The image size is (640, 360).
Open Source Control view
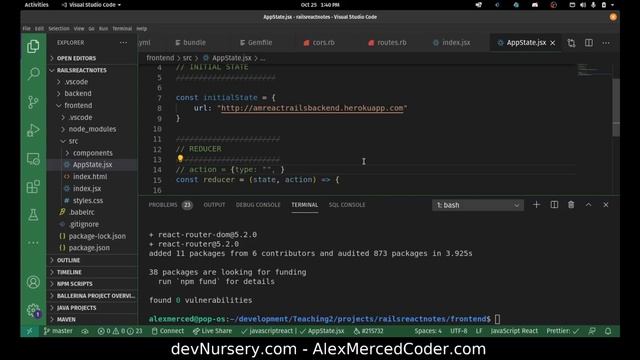(33, 102)
